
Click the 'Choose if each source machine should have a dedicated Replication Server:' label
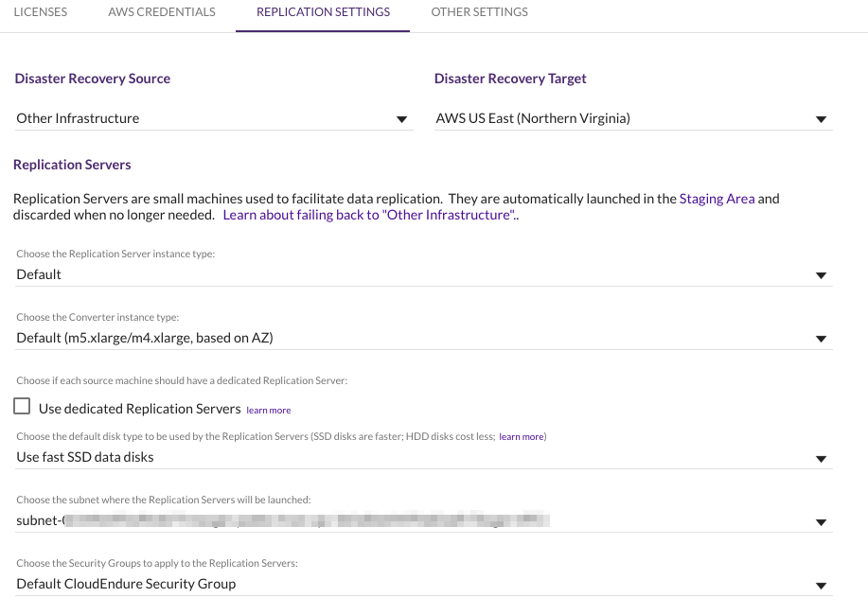(182, 381)
